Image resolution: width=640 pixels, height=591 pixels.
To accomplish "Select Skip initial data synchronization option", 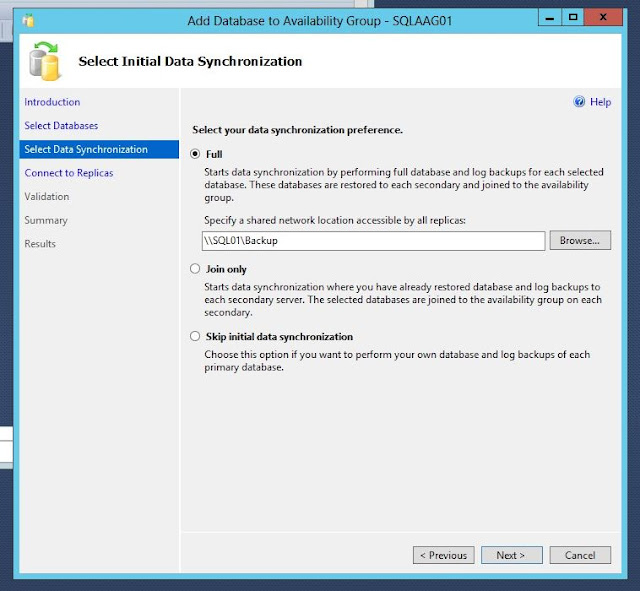I will coord(195,336).
